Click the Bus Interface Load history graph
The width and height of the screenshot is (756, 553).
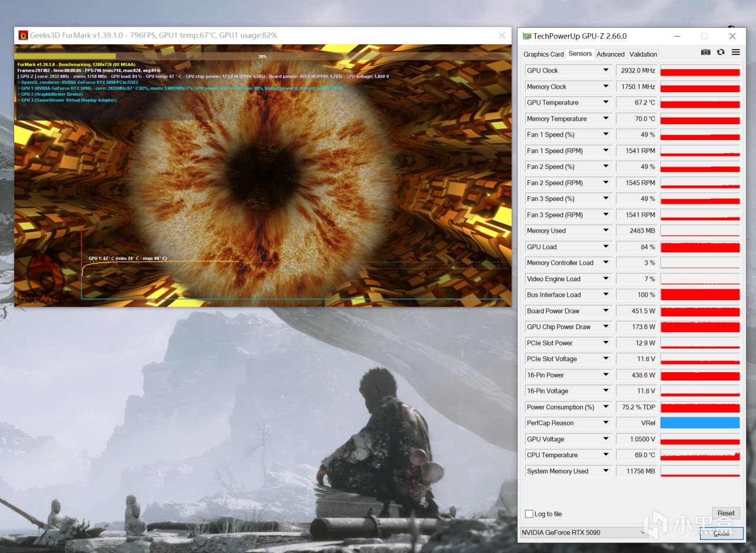click(700, 295)
